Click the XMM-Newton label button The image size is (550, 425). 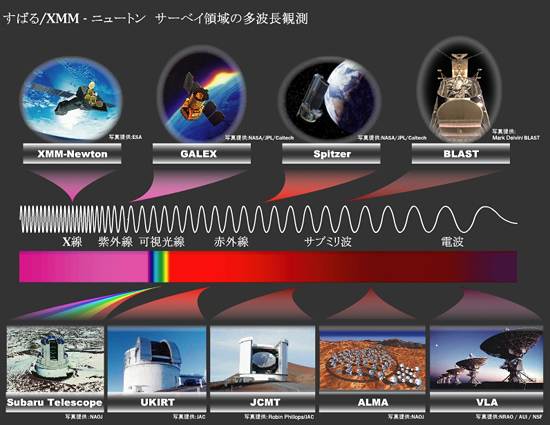72,154
